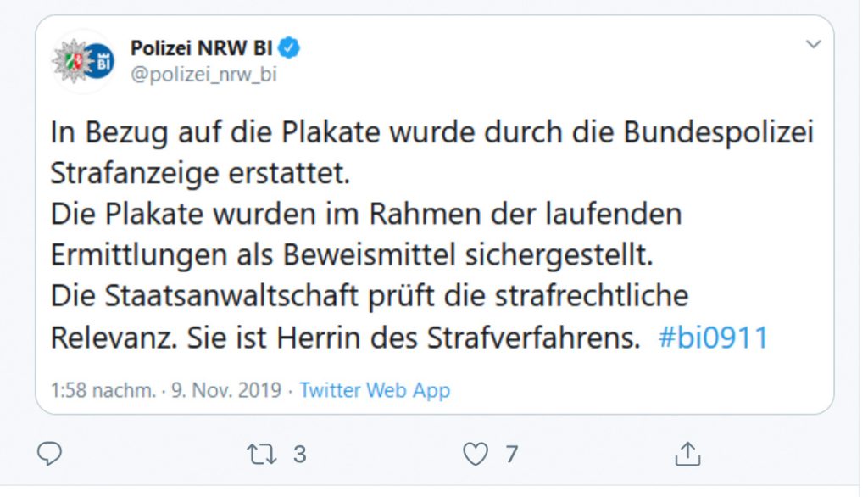Share the tweet via the upload arrow icon
This screenshot has width=868, height=497.
[x=686, y=455]
